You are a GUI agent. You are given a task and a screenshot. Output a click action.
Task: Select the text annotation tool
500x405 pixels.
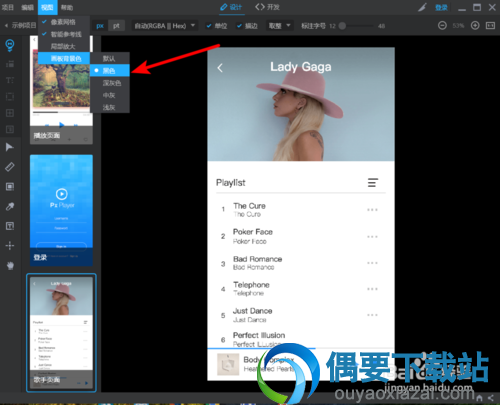click(10, 226)
